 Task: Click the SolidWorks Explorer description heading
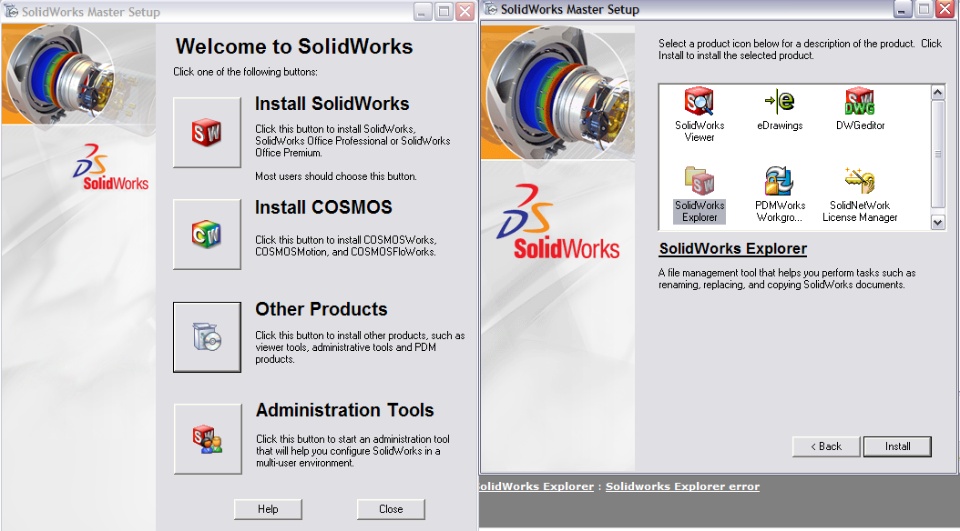[x=733, y=249]
